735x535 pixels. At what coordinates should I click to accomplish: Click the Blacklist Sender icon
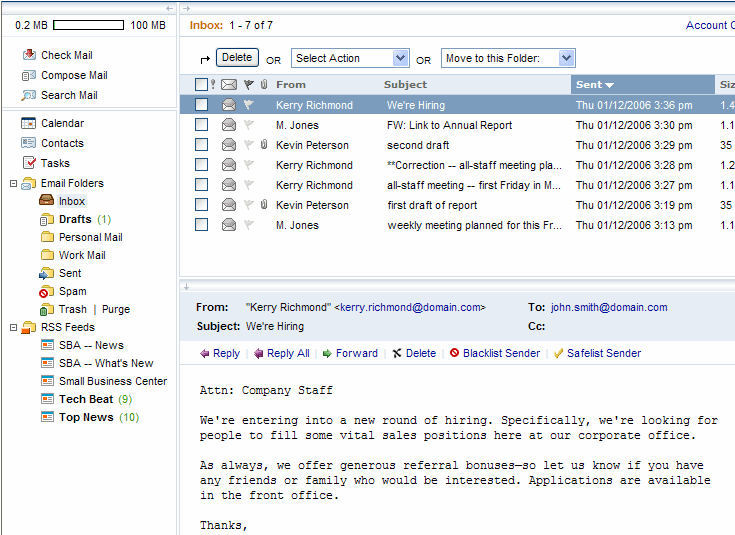(454, 353)
